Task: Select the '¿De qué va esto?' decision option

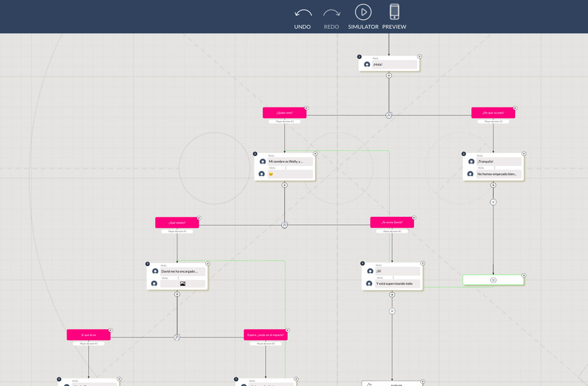Action: click(x=493, y=113)
